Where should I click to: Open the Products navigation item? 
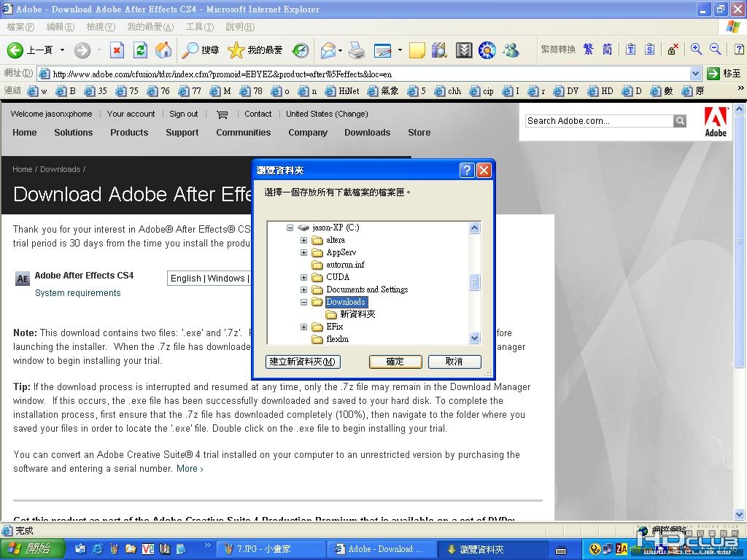click(x=129, y=133)
